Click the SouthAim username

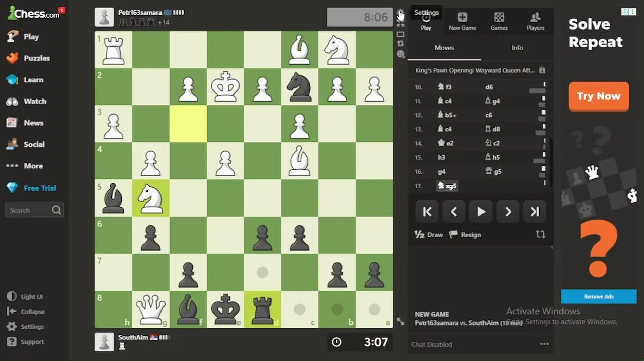point(133,337)
